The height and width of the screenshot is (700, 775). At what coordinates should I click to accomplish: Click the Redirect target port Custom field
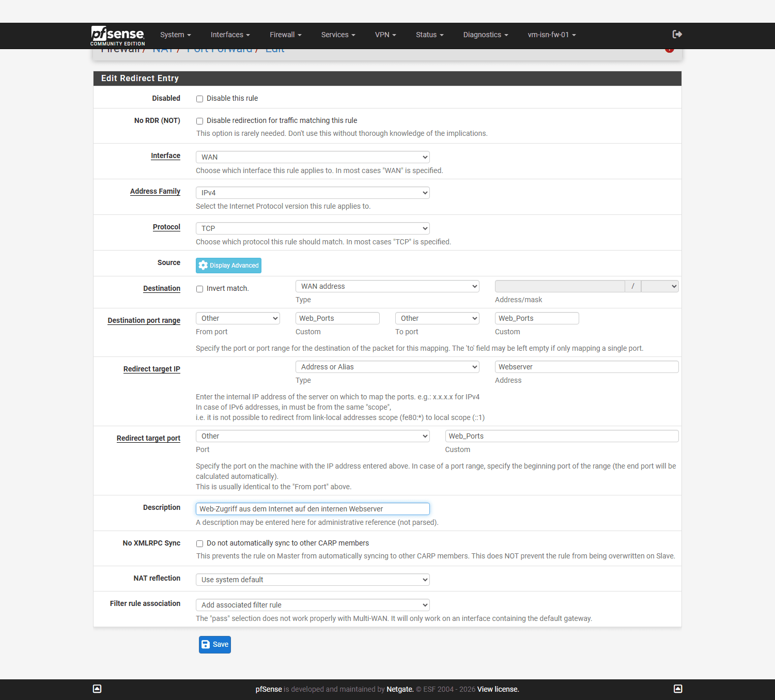(x=562, y=436)
